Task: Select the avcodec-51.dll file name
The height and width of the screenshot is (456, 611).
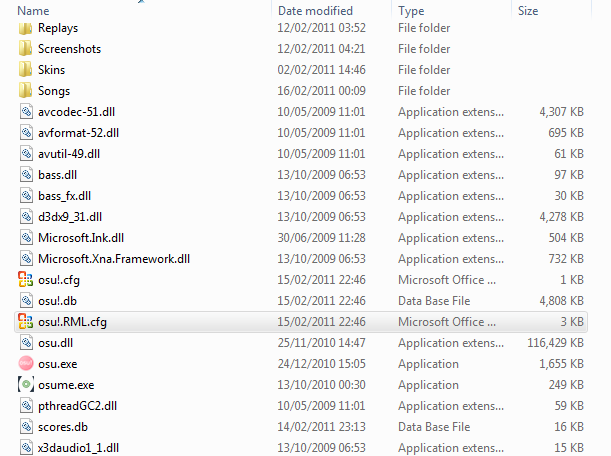Action: [76, 112]
